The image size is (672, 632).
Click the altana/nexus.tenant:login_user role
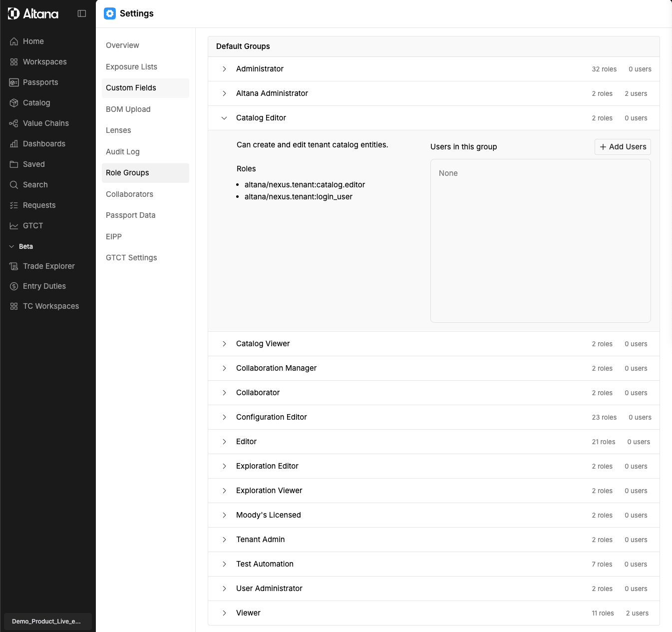click(299, 197)
